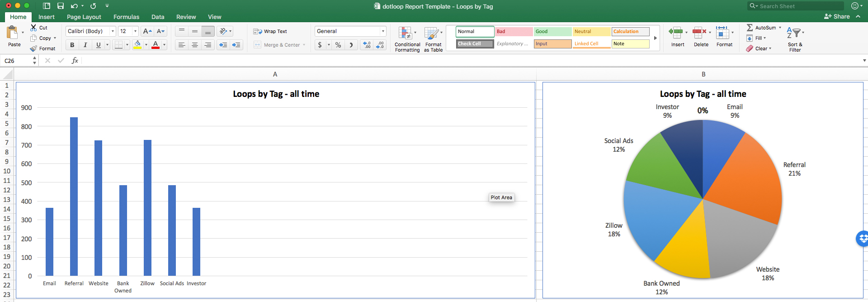Click the Name Box showing C26
The height and width of the screenshot is (302, 868).
16,61
